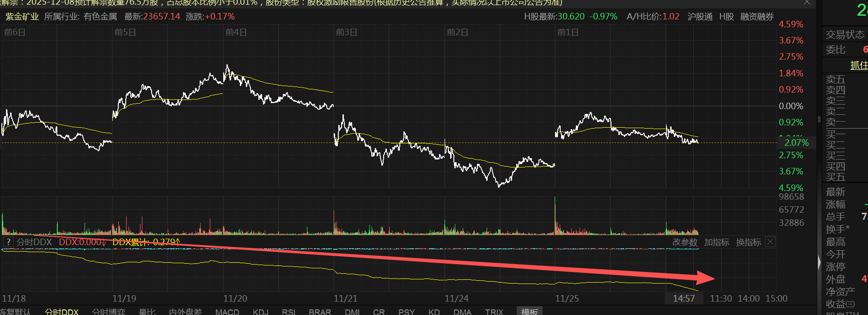The width and height of the screenshot is (868, 315).
Task: Select the TRIX indicator tab
Action: tap(494, 312)
